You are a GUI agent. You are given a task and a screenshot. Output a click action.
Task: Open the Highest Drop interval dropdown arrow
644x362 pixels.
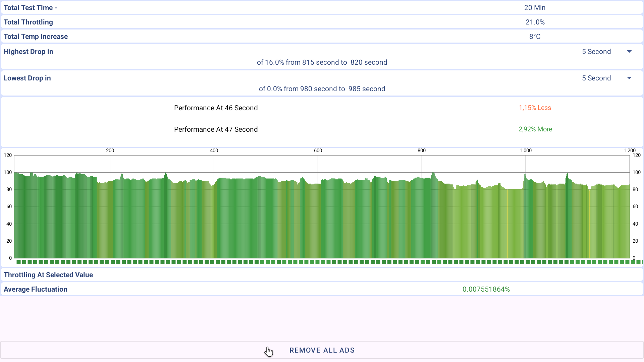tap(629, 52)
